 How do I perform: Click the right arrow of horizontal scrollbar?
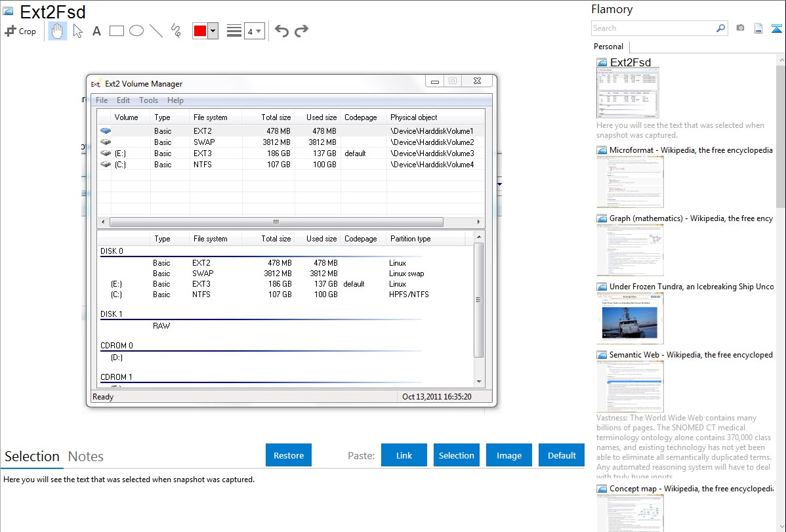478,222
